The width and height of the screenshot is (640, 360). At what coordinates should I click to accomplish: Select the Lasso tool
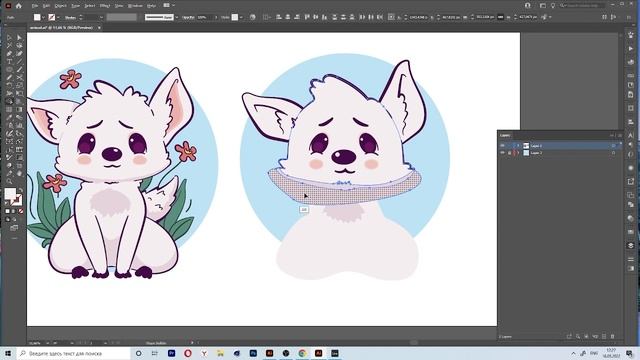point(19,45)
